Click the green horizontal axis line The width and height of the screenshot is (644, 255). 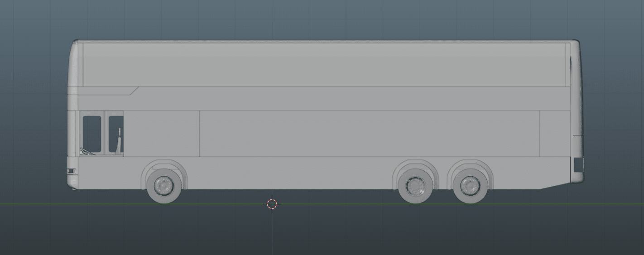click(x=322, y=204)
